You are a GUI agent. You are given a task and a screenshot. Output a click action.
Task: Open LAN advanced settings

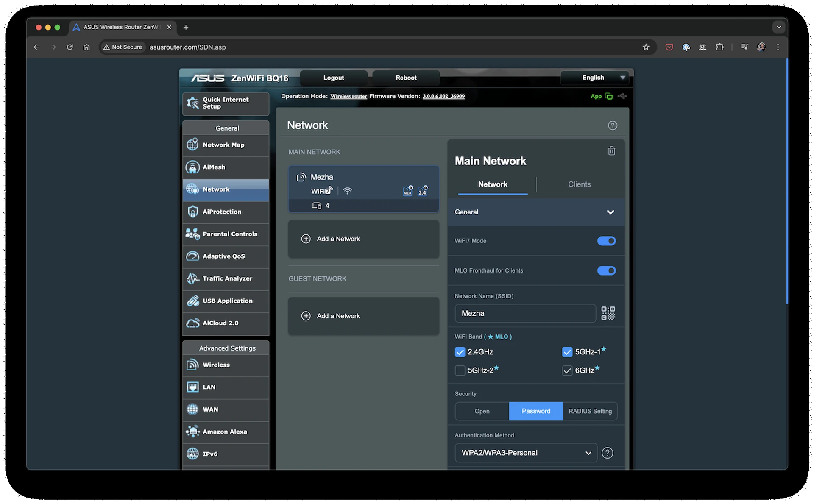[226, 387]
